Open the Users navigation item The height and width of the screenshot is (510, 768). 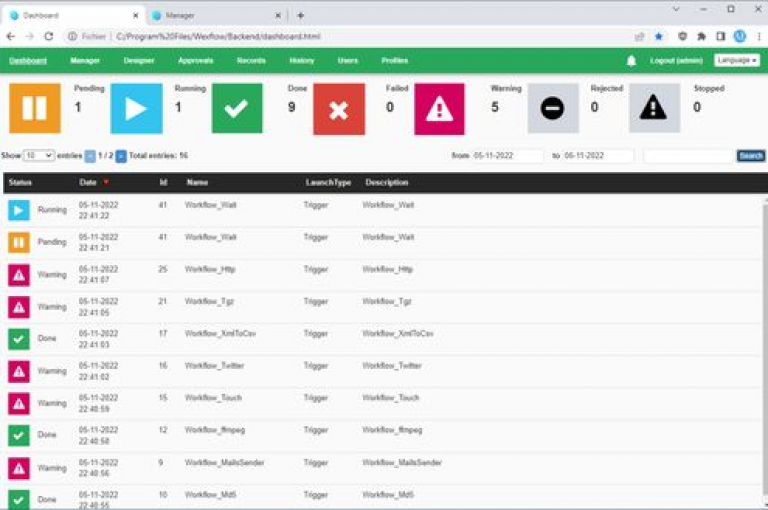(348, 61)
